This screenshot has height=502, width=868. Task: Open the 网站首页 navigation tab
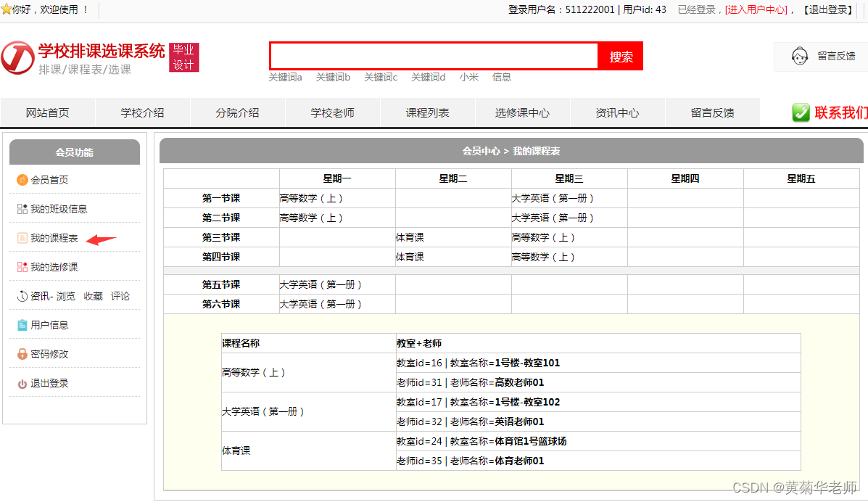48,112
